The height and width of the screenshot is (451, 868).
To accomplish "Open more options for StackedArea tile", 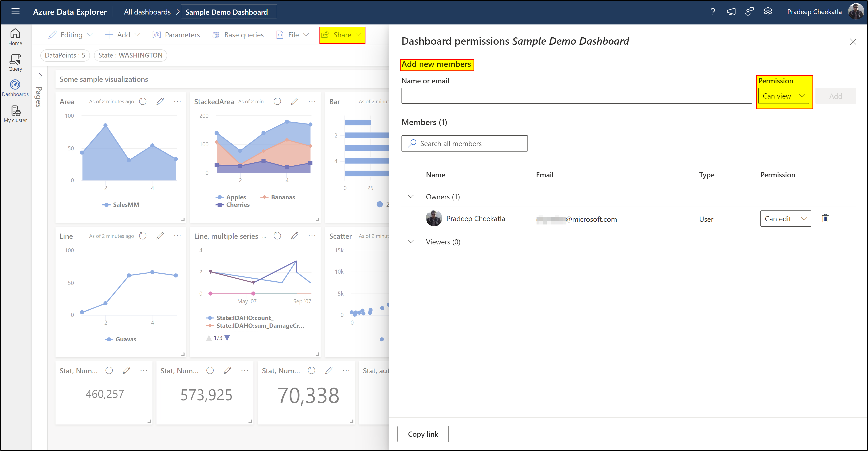I will (312, 101).
